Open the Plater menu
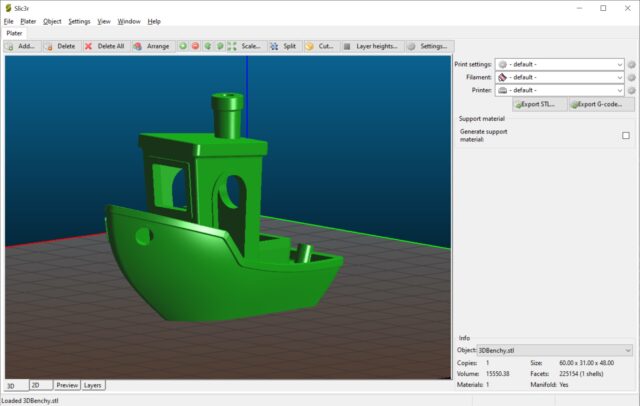This screenshot has width=640, height=406. [x=28, y=21]
